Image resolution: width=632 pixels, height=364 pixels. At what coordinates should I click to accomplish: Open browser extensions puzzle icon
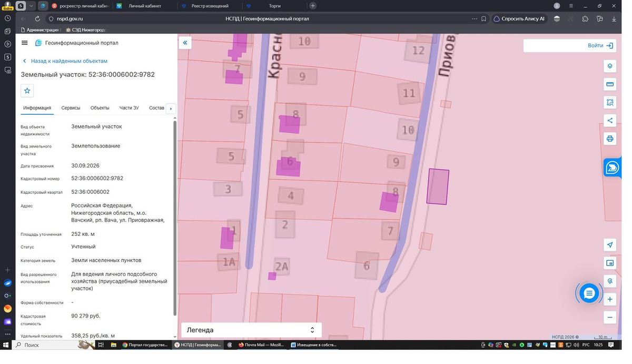(x=585, y=19)
